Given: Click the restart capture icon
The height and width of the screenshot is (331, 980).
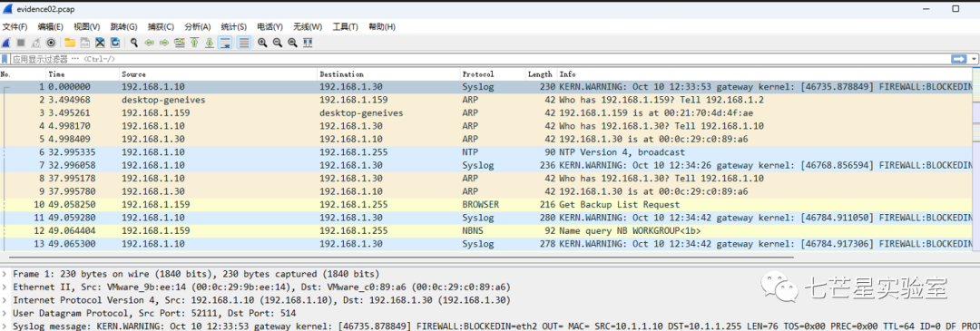Looking at the screenshot, I should pyautogui.click(x=35, y=43).
